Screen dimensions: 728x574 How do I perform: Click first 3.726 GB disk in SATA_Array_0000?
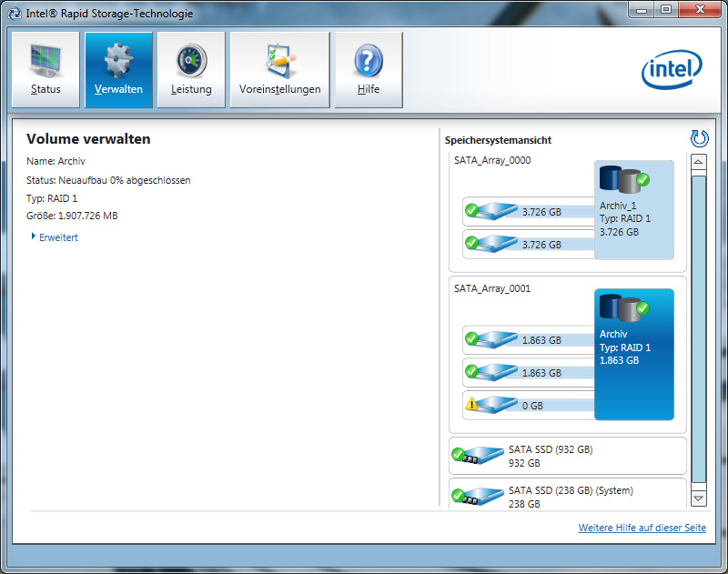(529, 212)
